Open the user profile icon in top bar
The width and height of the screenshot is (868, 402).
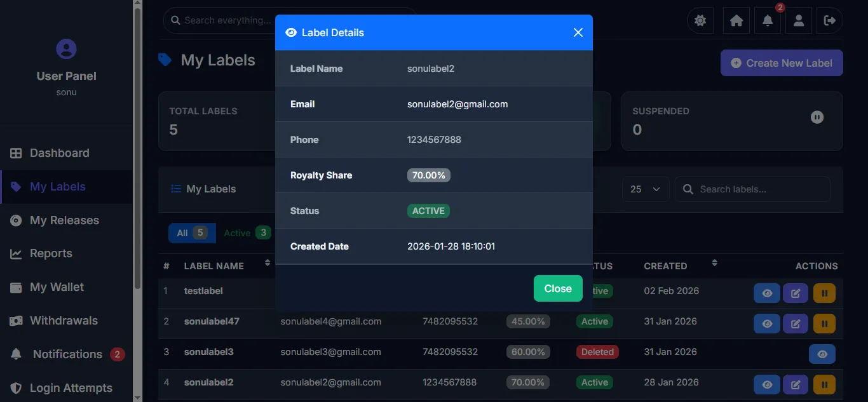point(799,21)
